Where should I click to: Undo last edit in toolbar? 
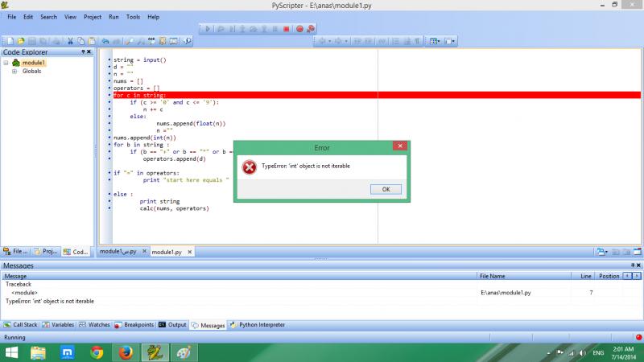coord(105,41)
